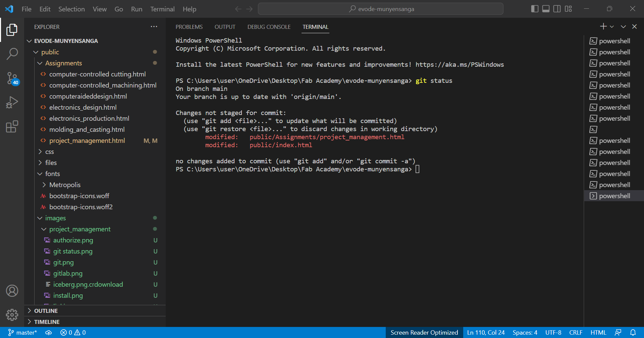Open the terminal launch profile dropdown arrow
Screen dimensions: 644x338
coord(612,26)
